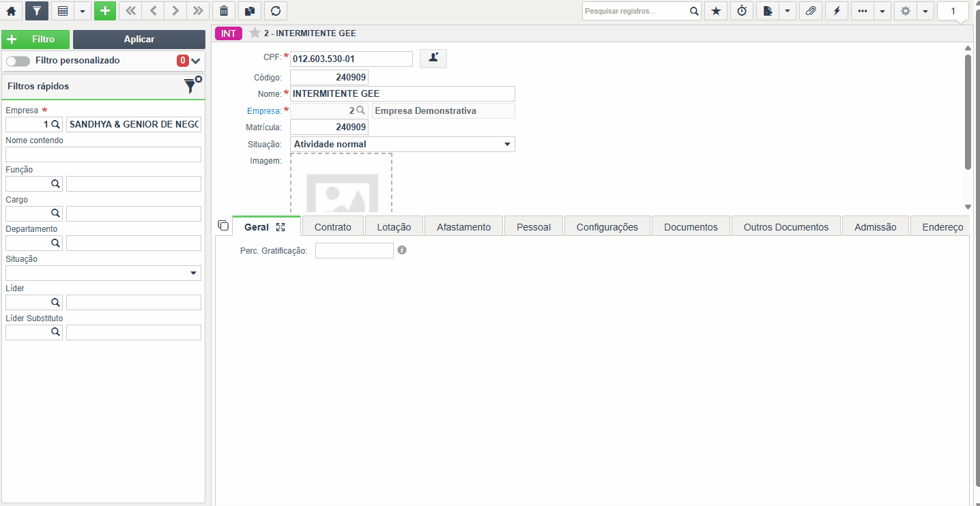Click the Pesquisar registros search field
Image resolution: width=980 pixels, height=506 pixels.
point(635,11)
